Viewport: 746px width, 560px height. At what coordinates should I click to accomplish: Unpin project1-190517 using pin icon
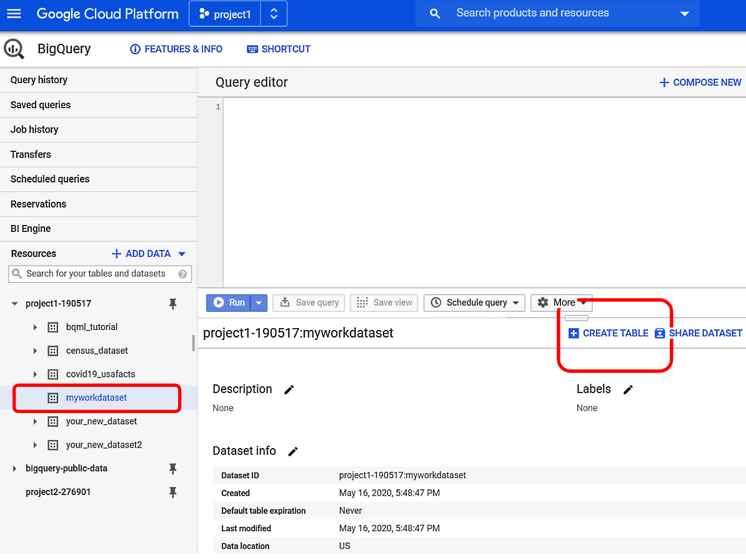[172, 304]
